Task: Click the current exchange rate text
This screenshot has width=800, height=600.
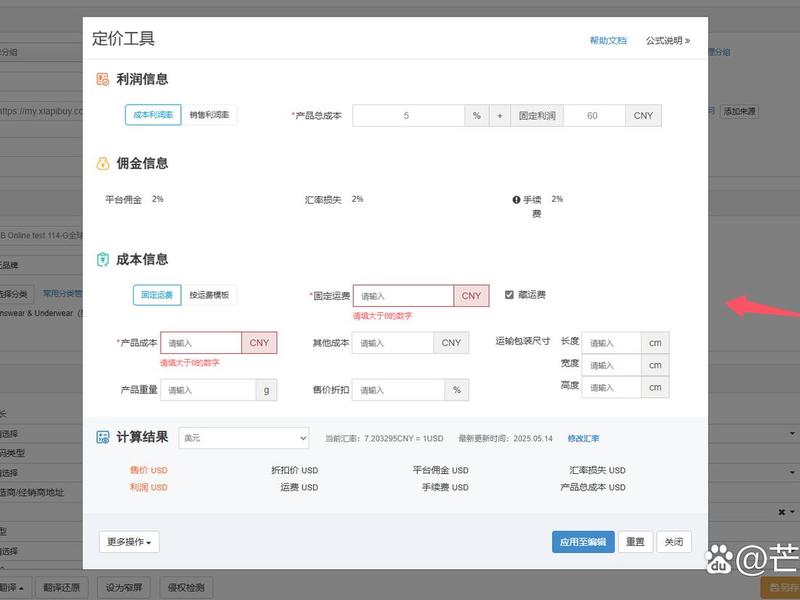Action: 384,438
